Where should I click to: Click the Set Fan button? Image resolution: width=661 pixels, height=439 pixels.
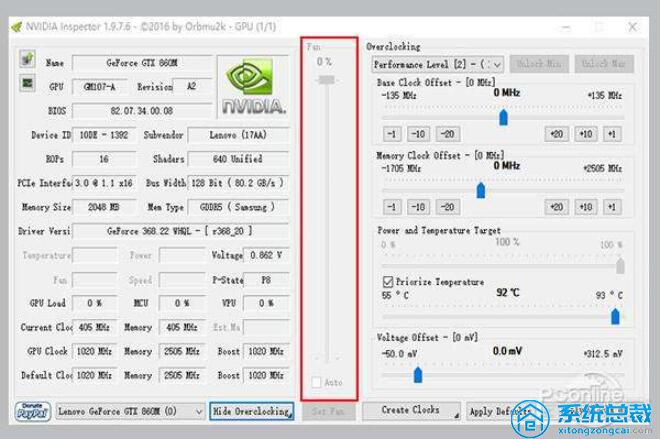[x=328, y=411]
